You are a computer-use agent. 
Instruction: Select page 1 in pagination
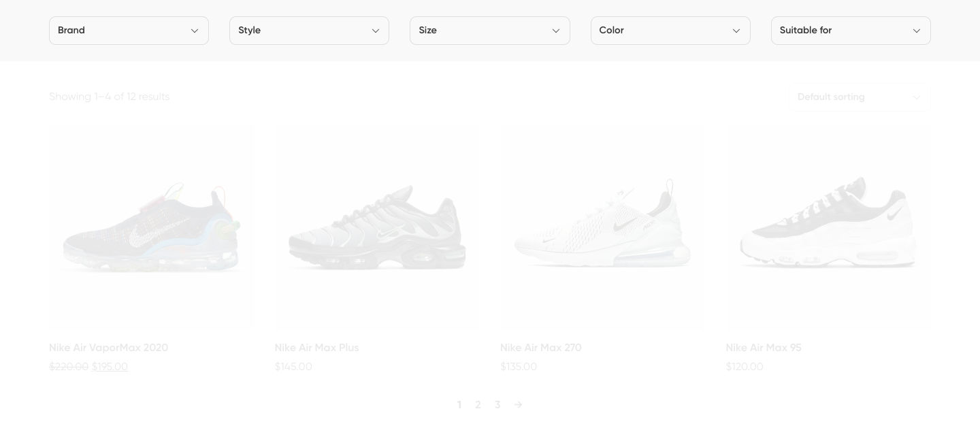(459, 405)
